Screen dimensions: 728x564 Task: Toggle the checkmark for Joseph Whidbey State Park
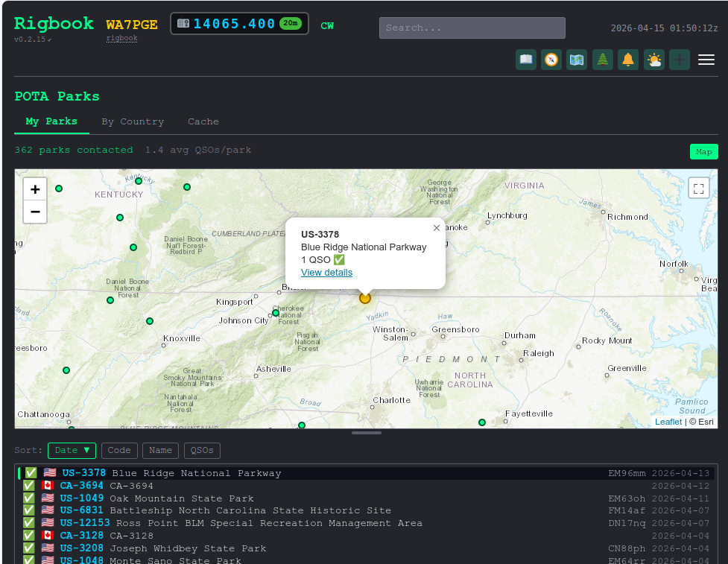[x=28, y=548]
